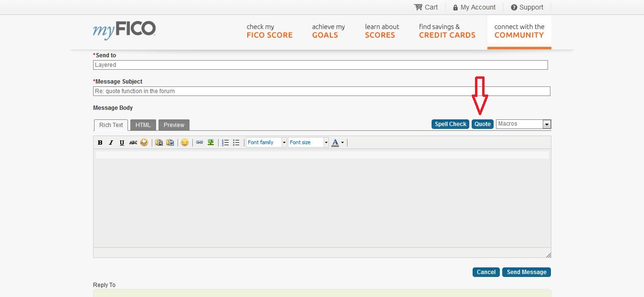Toggle bold text formatting
This screenshot has width=644, height=297.
(100, 142)
